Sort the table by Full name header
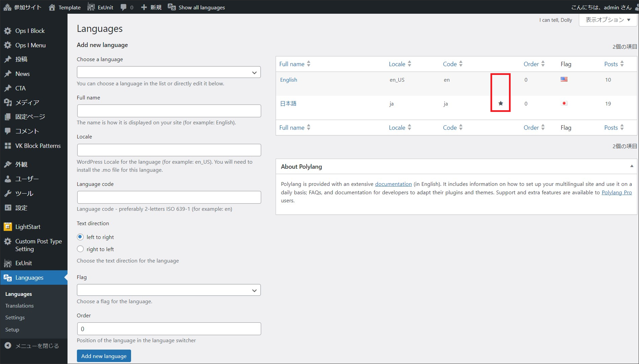This screenshot has width=639, height=364. [x=292, y=64]
